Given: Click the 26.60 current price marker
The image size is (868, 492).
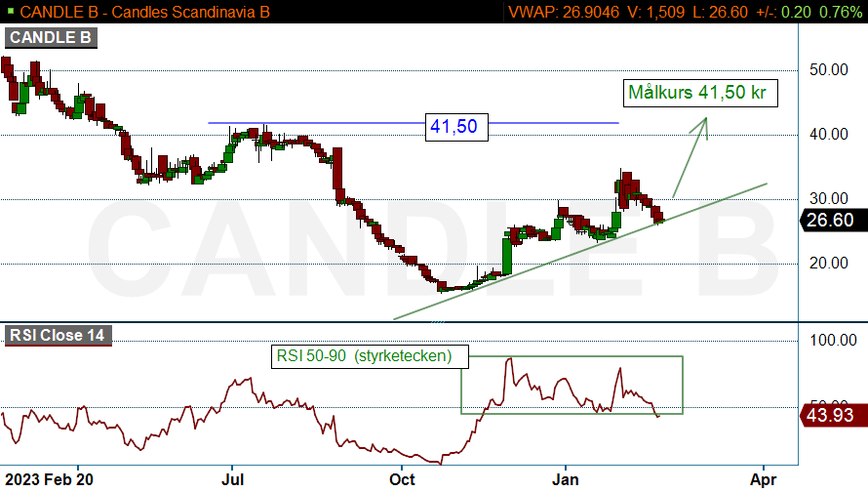Looking at the screenshot, I should pyautogui.click(x=834, y=220).
